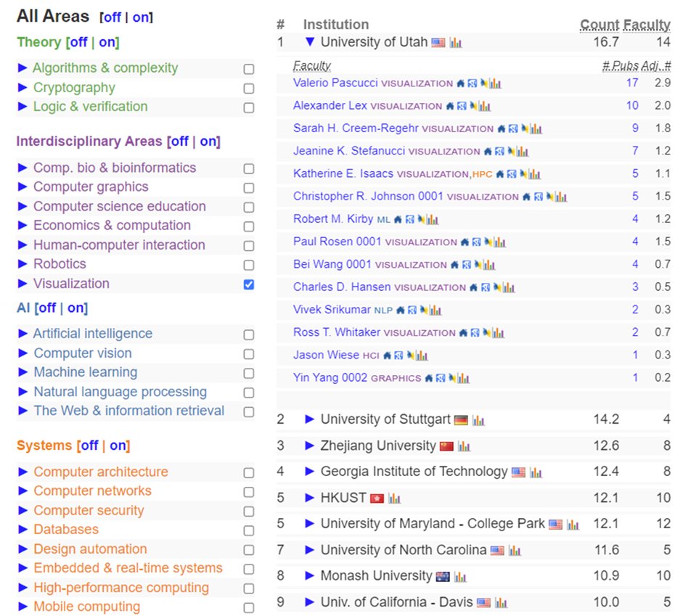The image size is (683, 616).
Task: Click the Count column header
Action: 600,25
